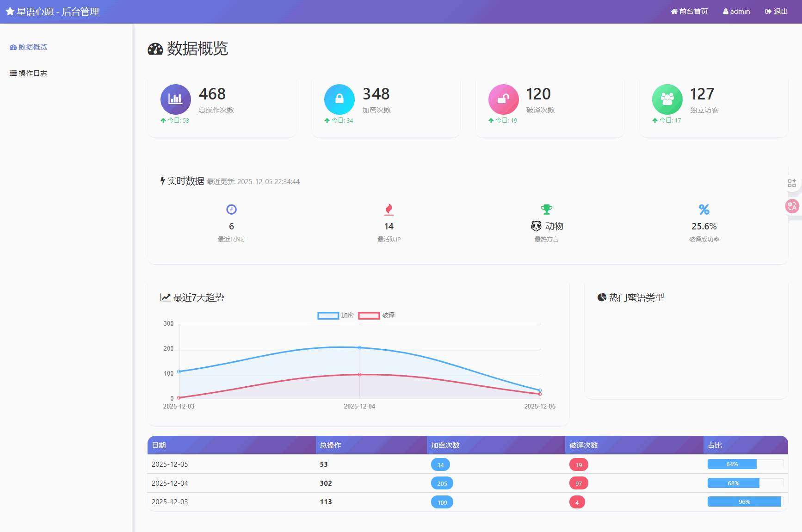The height and width of the screenshot is (532, 802).
Task: Click the blue lock encryption count icon
Action: click(x=339, y=99)
